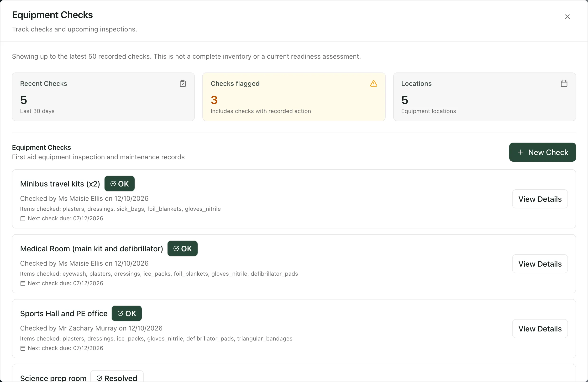Image resolution: width=588 pixels, height=382 pixels.
Task: Click calendar icon beside Minibus next check due
Action: [23, 218]
